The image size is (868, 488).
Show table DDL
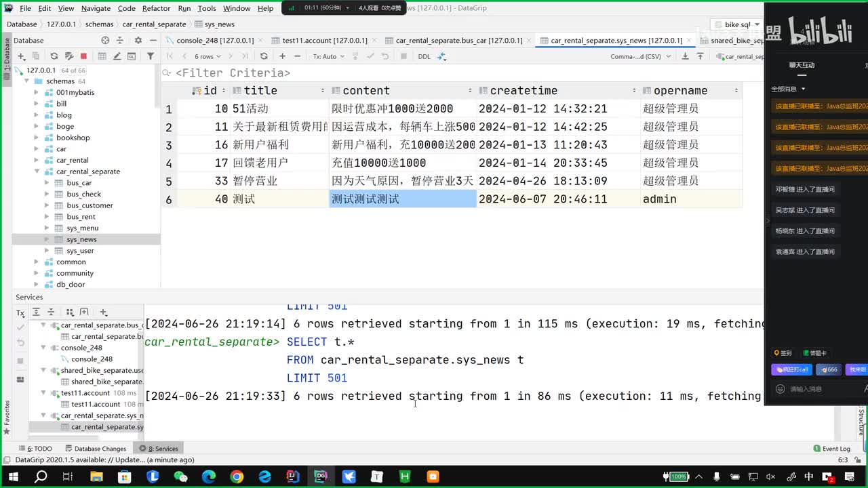point(424,56)
